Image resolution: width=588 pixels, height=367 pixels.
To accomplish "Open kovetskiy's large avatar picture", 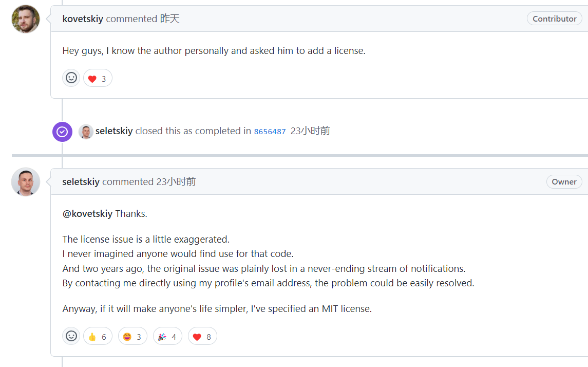I will coord(26,19).
